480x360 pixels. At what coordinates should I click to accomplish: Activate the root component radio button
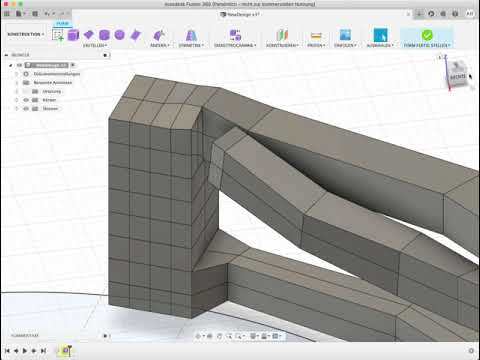point(73,65)
